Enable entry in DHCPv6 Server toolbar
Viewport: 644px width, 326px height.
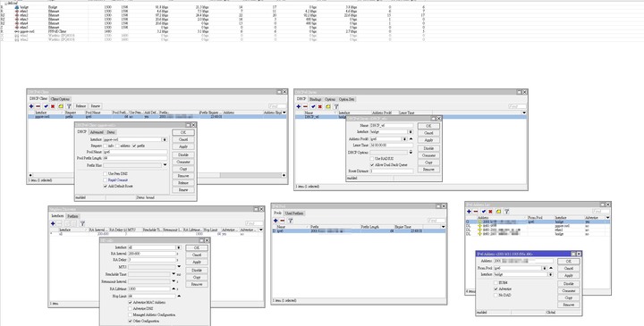pyautogui.click(x=313, y=106)
